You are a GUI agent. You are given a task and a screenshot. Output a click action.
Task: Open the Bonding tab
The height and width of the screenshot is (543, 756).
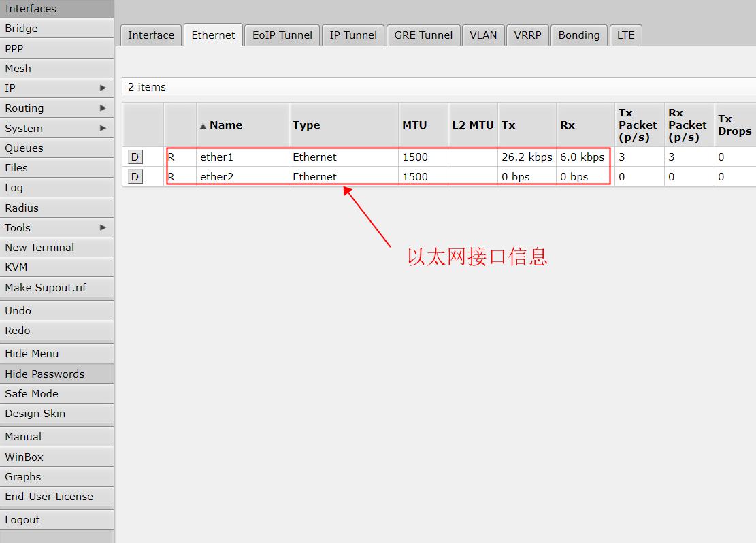pos(578,35)
